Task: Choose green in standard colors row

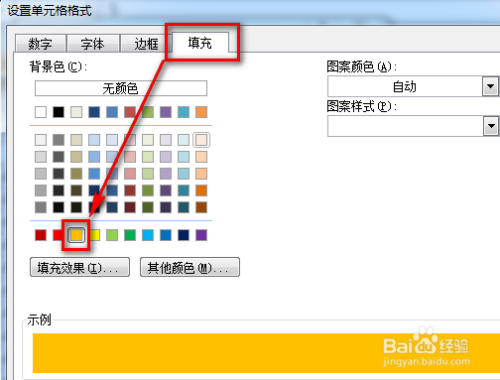Action: pyautogui.click(x=130, y=235)
